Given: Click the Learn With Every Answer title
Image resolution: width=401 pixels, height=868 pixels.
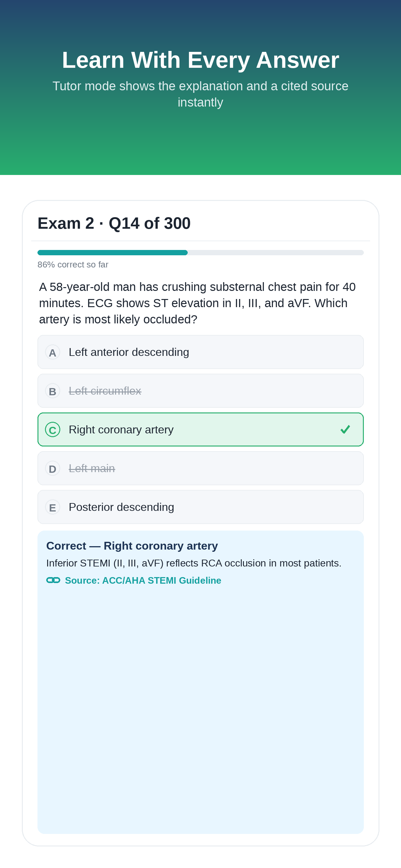Looking at the screenshot, I should [x=200, y=60].
